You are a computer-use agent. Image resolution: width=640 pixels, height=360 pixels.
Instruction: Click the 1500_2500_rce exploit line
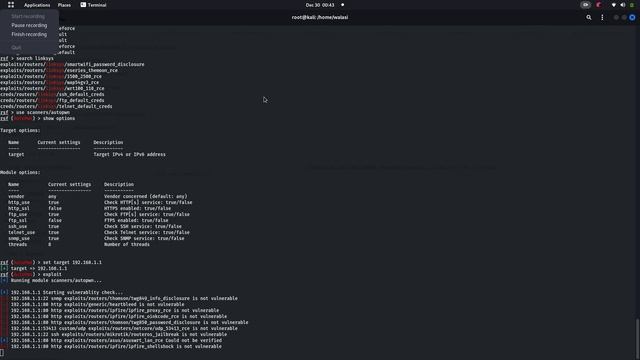point(51,76)
